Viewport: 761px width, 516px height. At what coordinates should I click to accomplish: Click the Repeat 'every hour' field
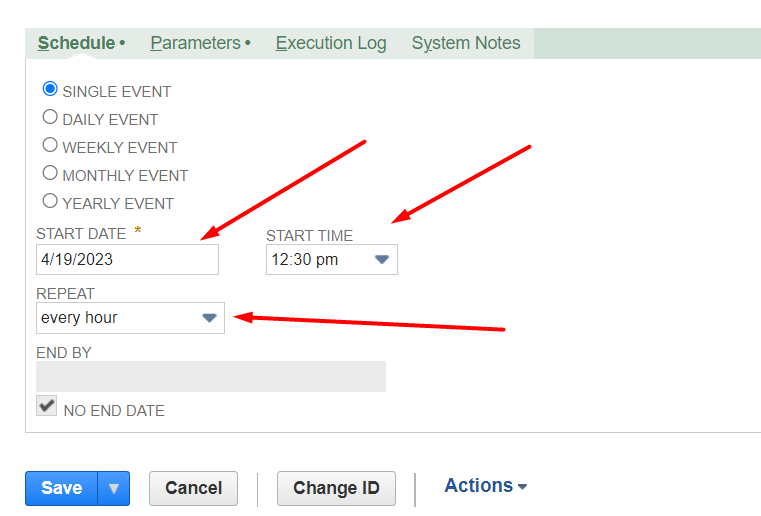tap(115, 318)
